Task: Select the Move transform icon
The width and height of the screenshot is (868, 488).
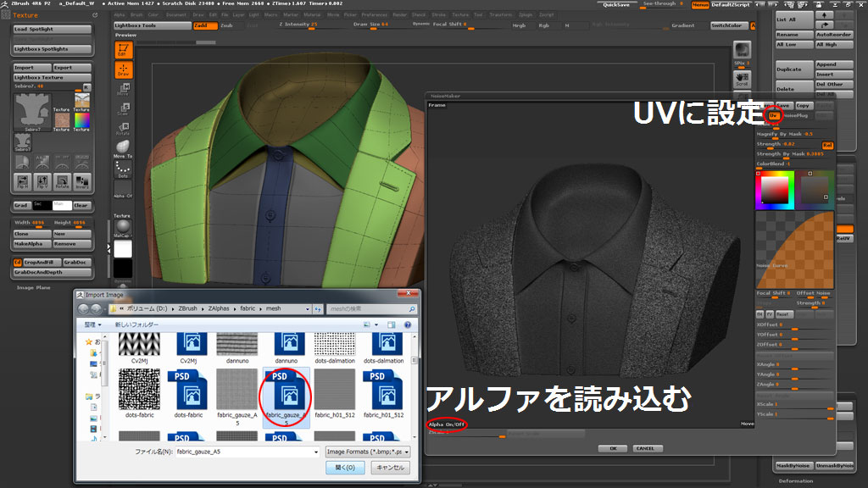Action: pyautogui.click(x=123, y=89)
